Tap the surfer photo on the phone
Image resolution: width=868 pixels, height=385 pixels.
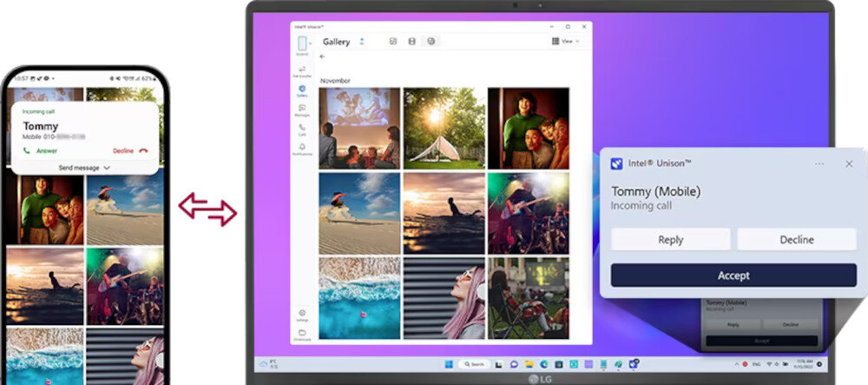tap(45, 286)
